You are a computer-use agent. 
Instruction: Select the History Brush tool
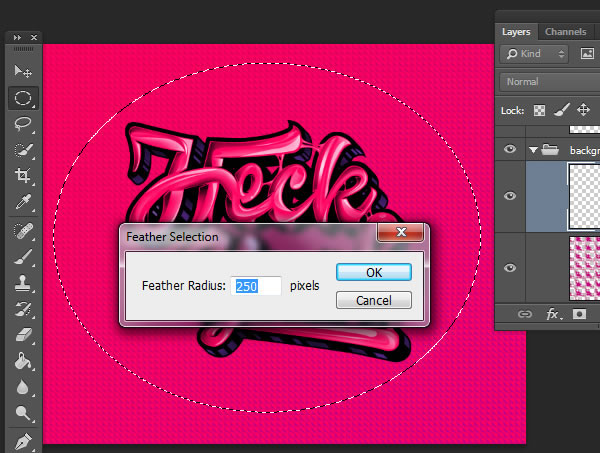click(23, 309)
